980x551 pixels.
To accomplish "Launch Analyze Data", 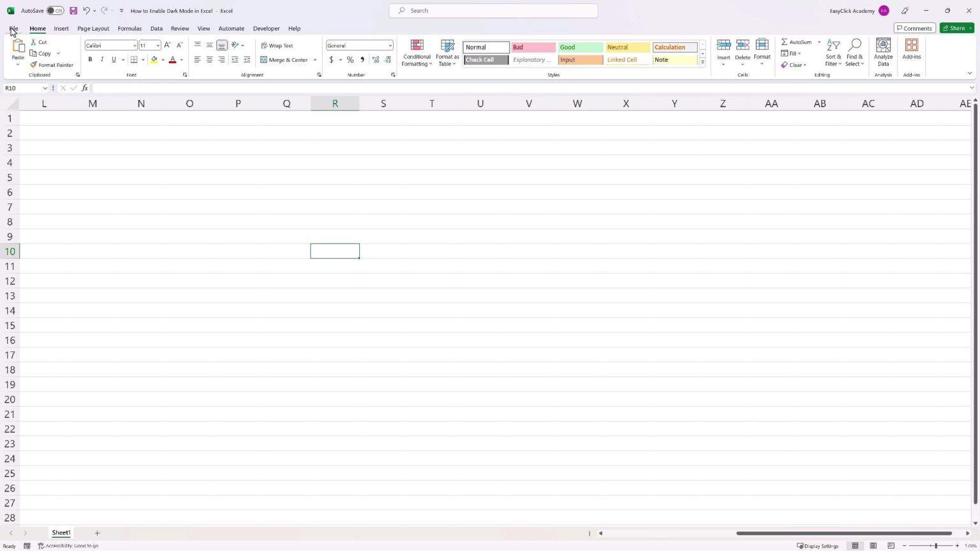I will (883, 54).
